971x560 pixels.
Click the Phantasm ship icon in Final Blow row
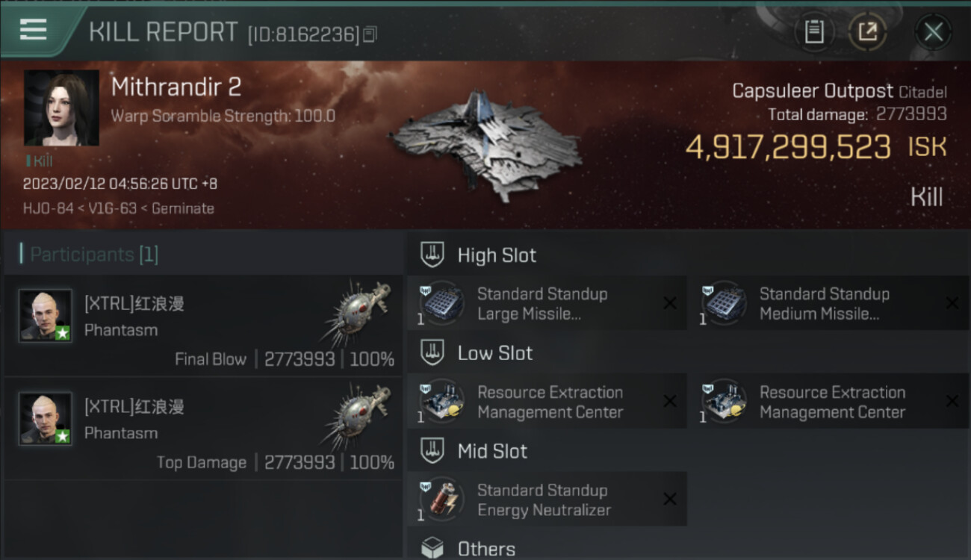click(x=359, y=313)
